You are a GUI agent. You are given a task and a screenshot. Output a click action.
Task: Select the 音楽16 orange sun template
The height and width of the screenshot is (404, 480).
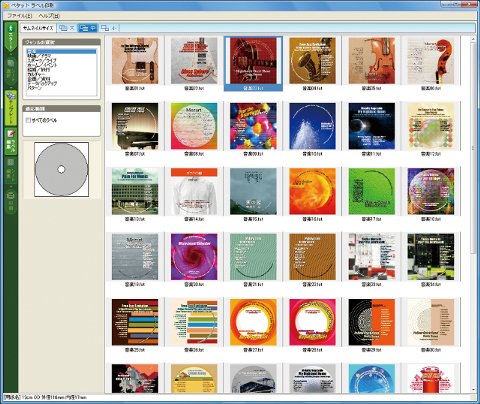[x=312, y=191]
